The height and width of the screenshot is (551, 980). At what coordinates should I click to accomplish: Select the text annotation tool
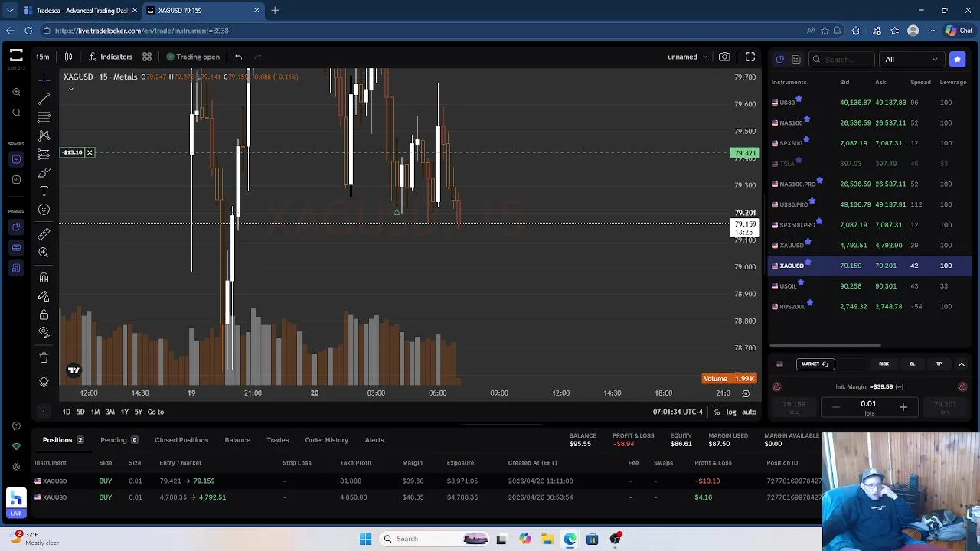pos(44,191)
